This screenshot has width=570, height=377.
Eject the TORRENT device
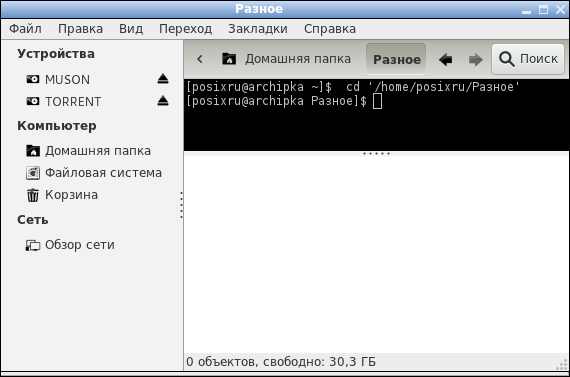point(163,101)
